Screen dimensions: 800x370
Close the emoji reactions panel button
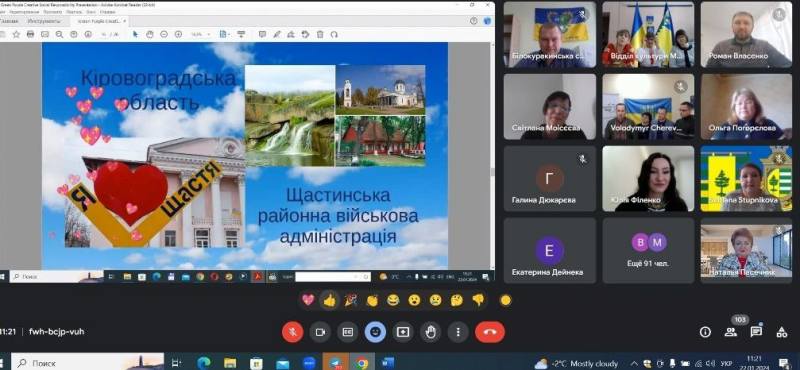[375, 332]
